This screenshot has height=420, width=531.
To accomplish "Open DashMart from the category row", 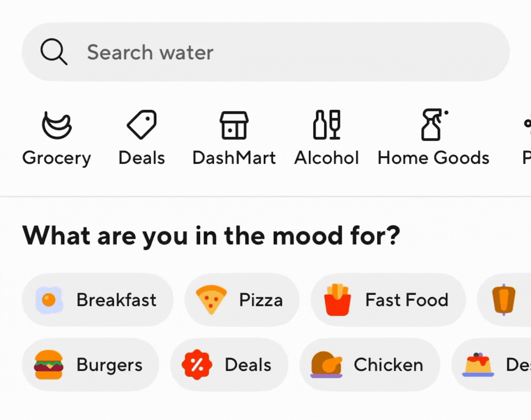I will pos(233,126).
